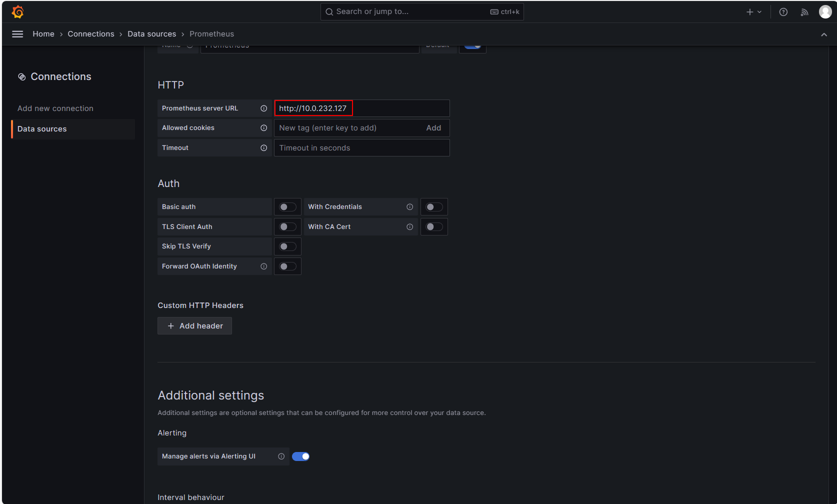Collapse the top bar with chevron
The image size is (837, 504).
[823, 34]
